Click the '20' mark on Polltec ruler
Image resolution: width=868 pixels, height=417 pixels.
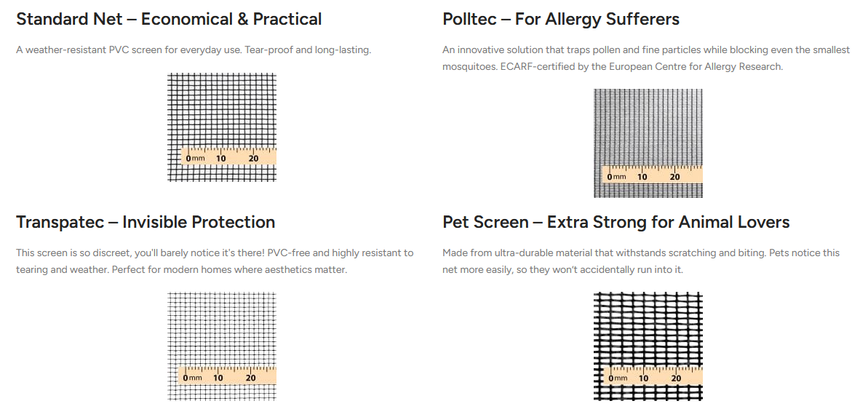674,178
